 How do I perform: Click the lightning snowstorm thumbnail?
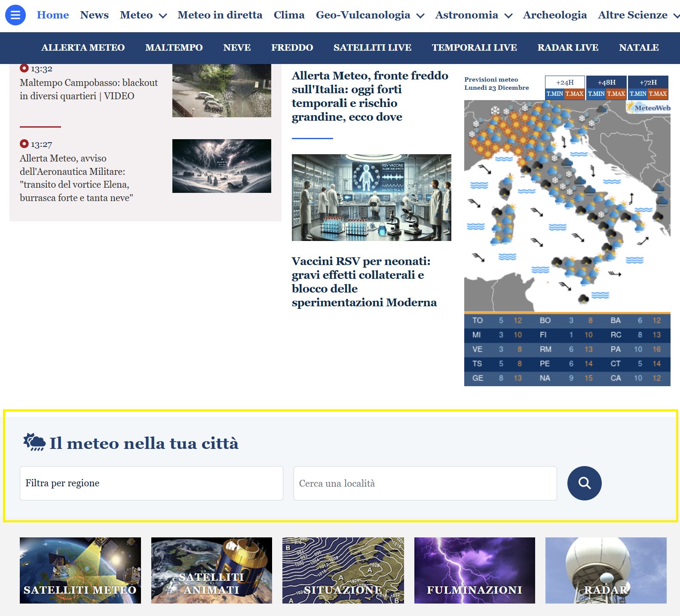(222, 166)
